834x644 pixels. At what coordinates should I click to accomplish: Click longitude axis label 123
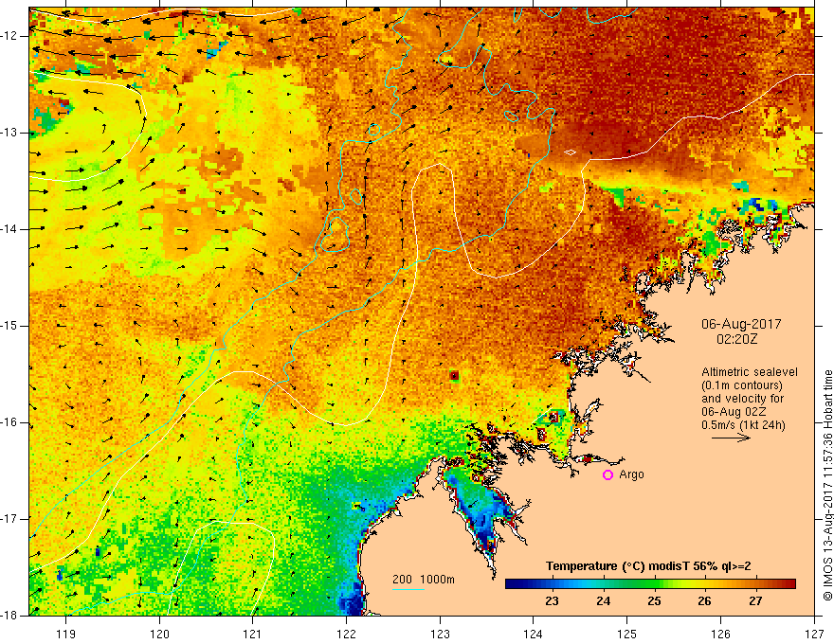coord(440,634)
